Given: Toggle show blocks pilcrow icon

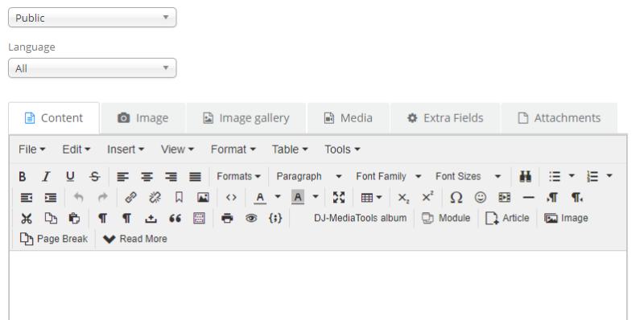Looking at the screenshot, I should [127, 218].
